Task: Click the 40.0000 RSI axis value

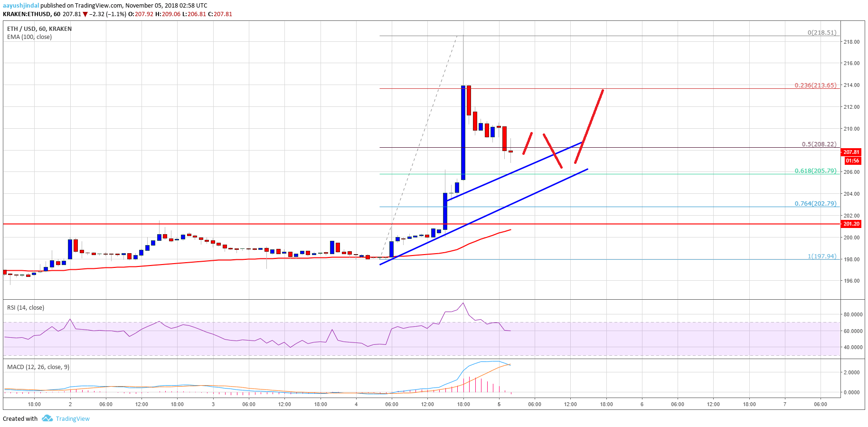Action: pyautogui.click(x=853, y=347)
